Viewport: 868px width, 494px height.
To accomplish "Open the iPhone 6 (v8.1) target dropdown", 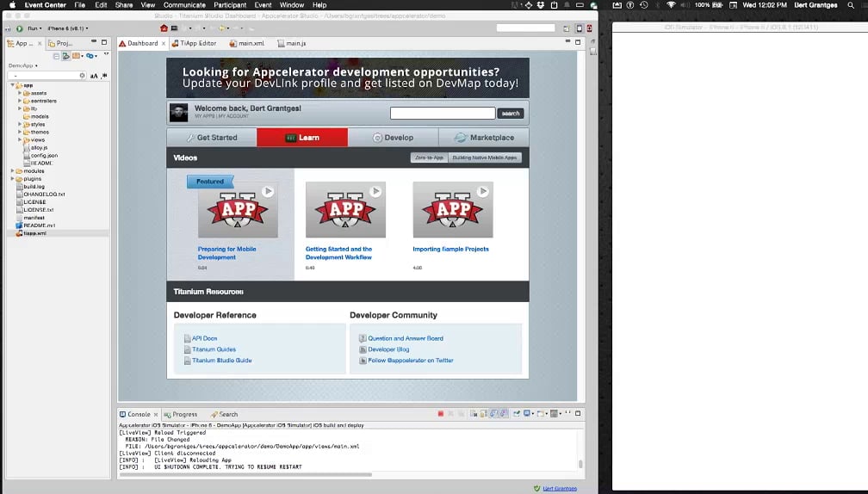I will point(67,28).
